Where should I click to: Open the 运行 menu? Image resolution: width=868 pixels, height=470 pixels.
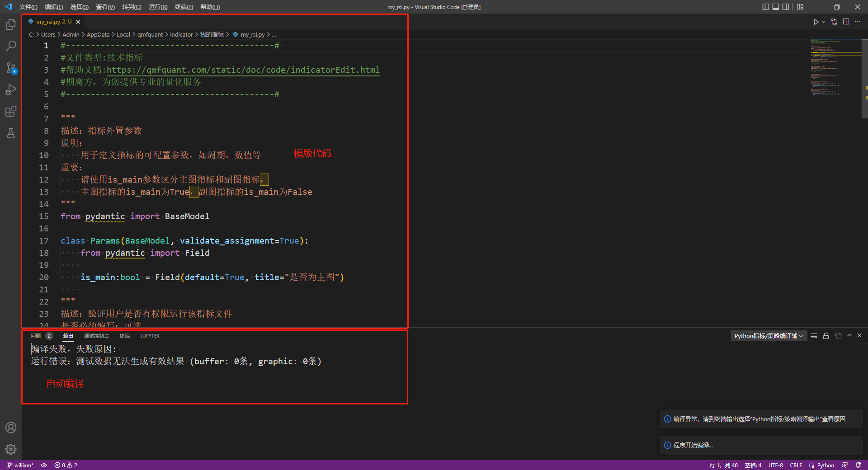pyautogui.click(x=158, y=7)
